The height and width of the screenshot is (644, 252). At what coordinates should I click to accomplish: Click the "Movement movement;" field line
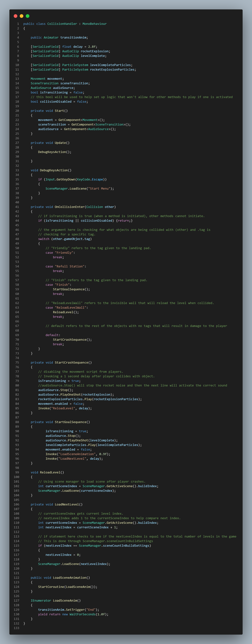[x=47, y=79]
